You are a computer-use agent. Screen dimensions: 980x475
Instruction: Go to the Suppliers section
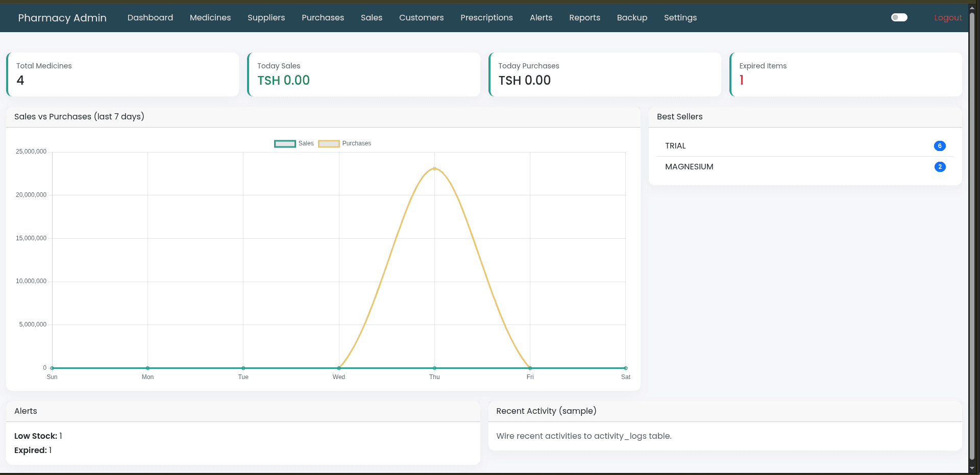(266, 17)
